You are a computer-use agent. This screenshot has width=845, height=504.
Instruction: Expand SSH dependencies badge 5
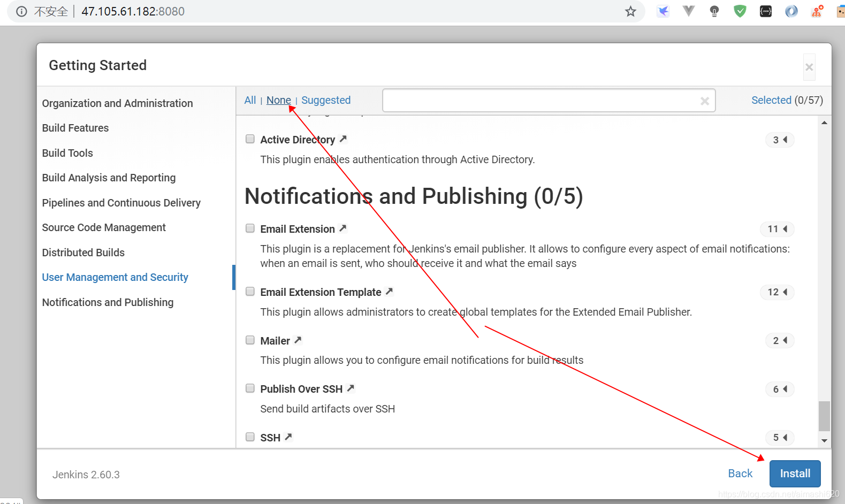tap(780, 438)
